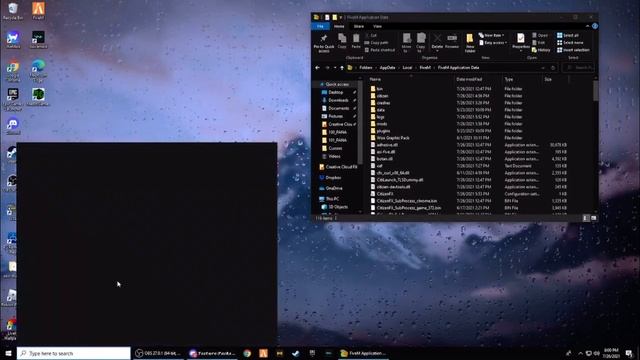Click the Move to ribbon icon

pos(407,43)
